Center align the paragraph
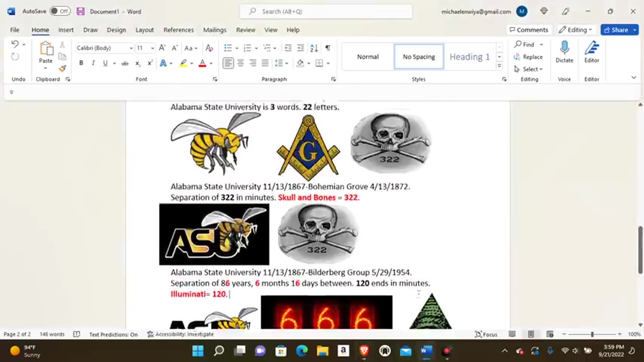This screenshot has height=362, width=644. click(240, 63)
